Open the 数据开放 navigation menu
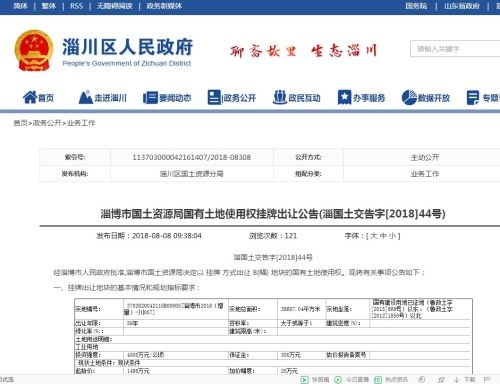This screenshot has height=384, width=500. click(x=434, y=98)
